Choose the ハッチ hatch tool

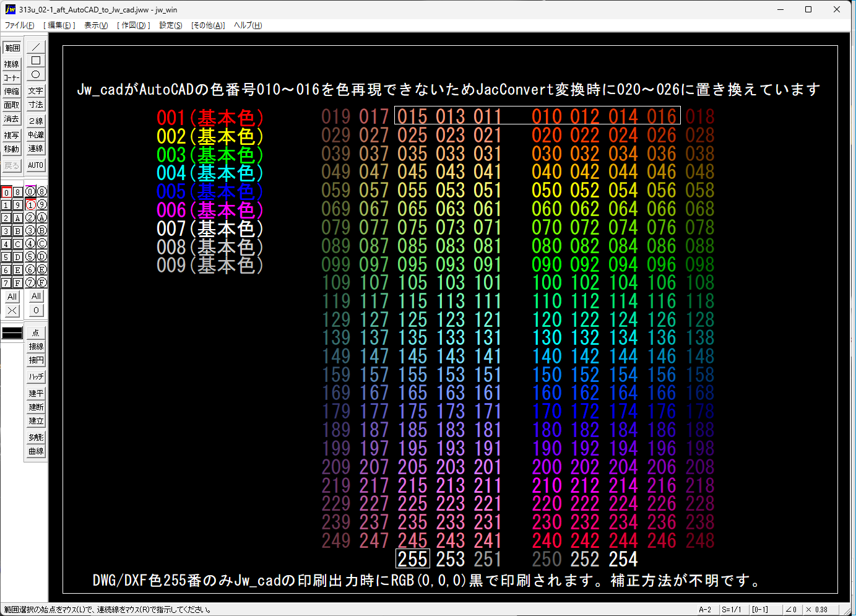click(x=36, y=376)
